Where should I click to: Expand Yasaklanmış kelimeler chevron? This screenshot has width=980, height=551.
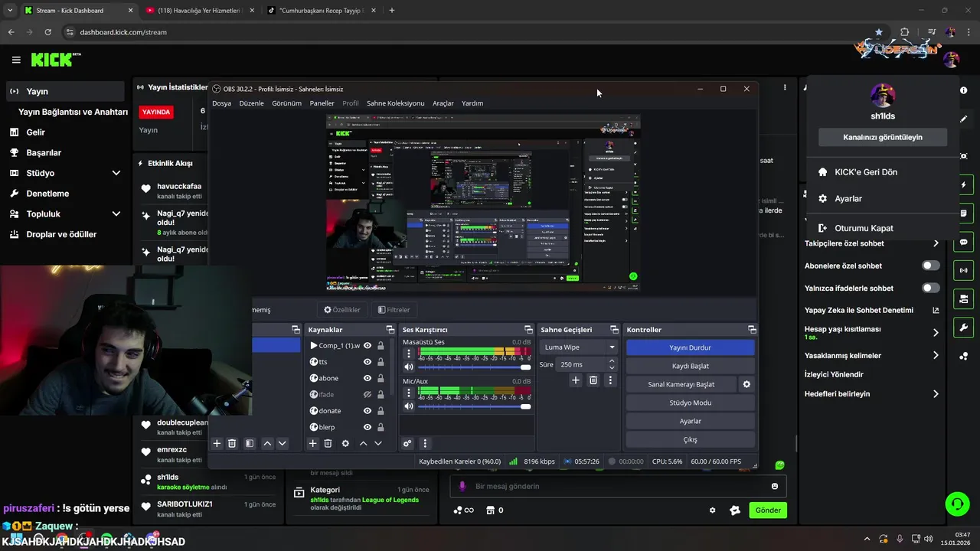(936, 355)
